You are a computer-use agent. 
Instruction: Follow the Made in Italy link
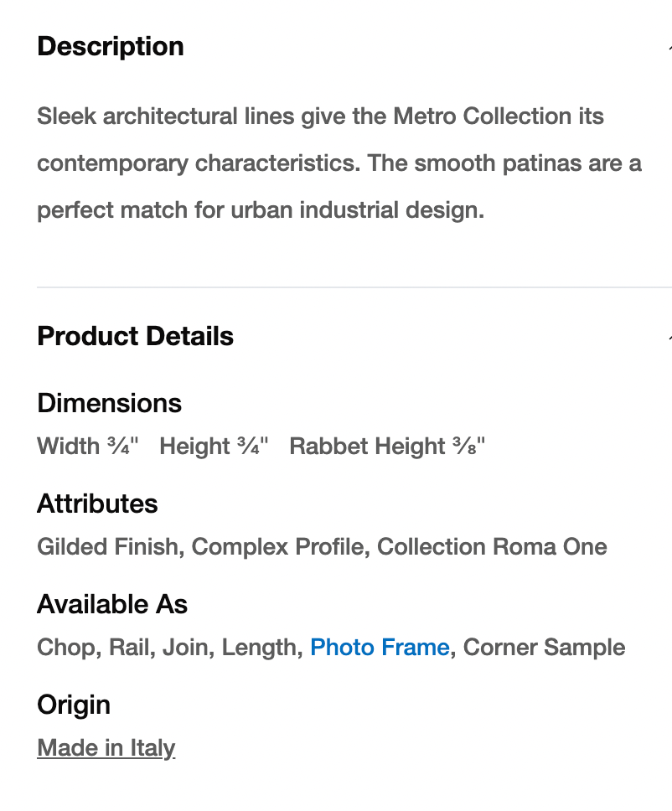pyautogui.click(x=106, y=748)
